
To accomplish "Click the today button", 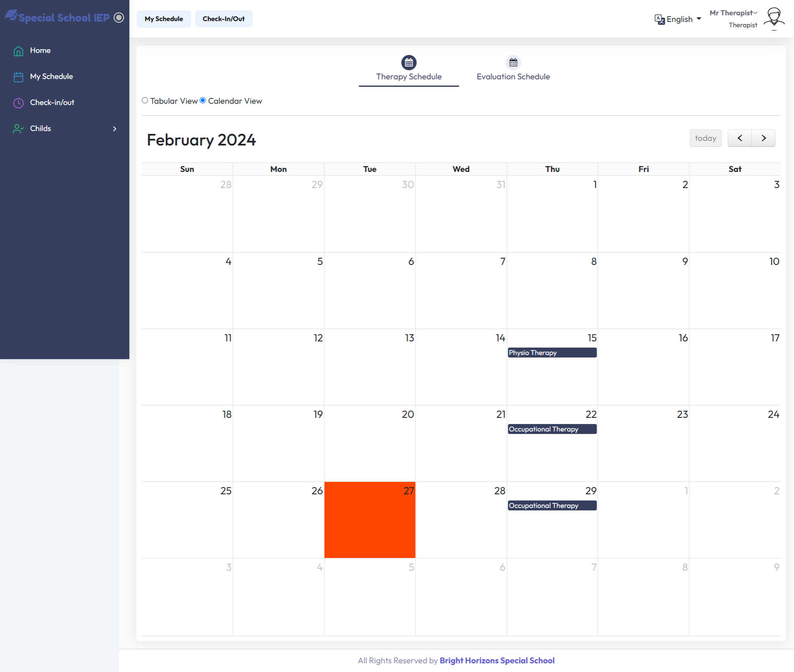I will pyautogui.click(x=705, y=138).
